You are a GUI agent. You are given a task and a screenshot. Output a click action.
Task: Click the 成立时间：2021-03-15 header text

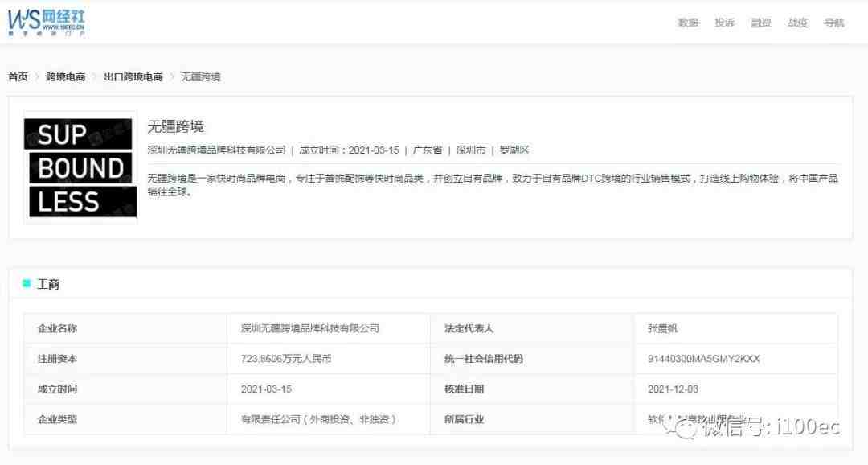[349, 150]
